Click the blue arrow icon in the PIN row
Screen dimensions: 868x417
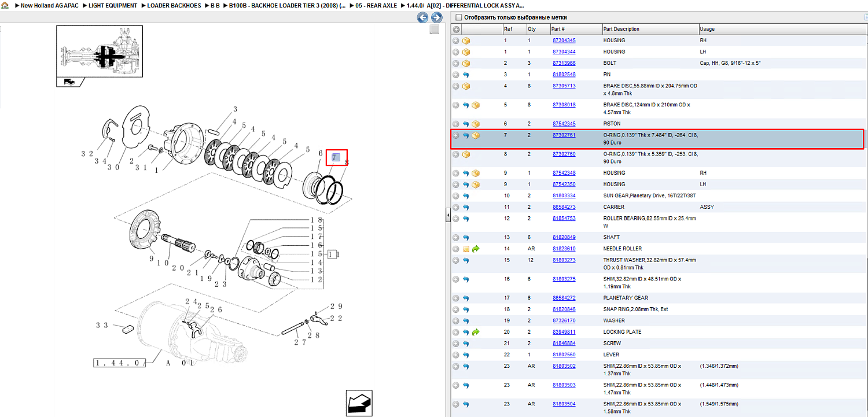point(466,75)
